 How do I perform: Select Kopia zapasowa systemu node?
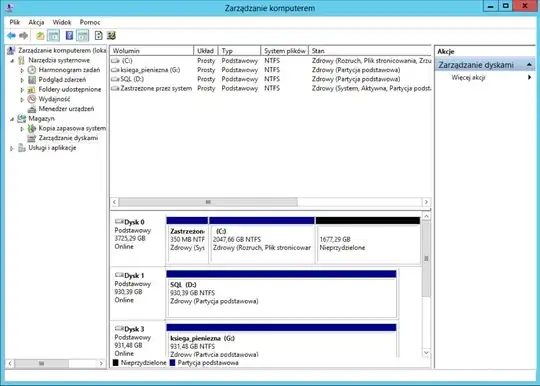click(72, 128)
